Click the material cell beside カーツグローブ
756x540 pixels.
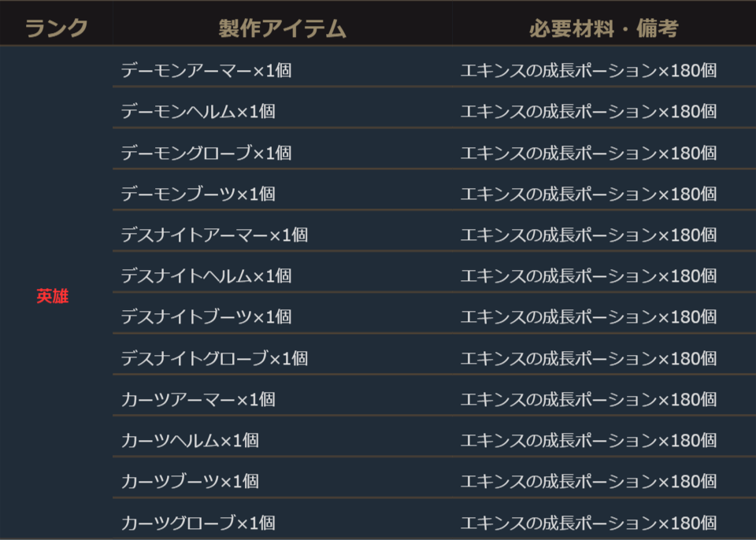coord(588,522)
